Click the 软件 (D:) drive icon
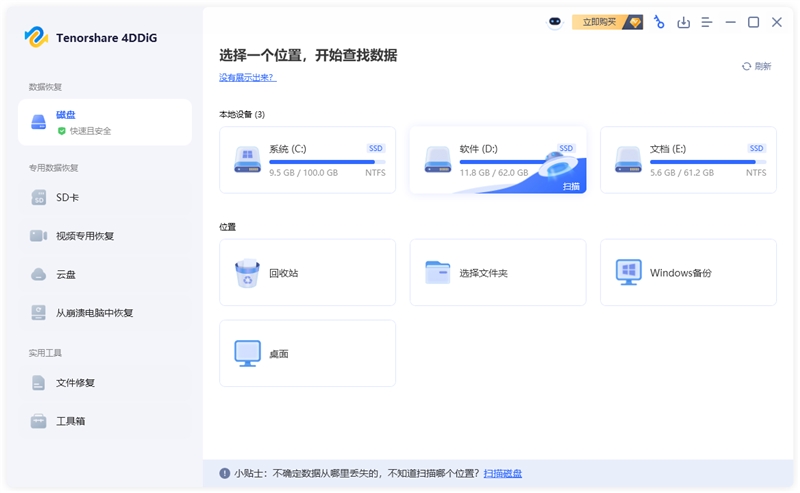 [x=438, y=160]
